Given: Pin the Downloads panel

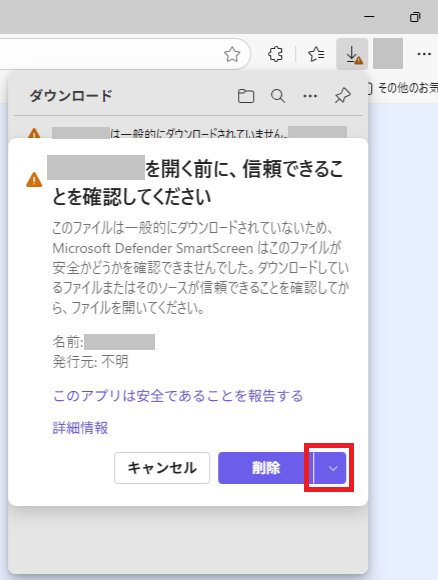Looking at the screenshot, I should 343,96.
